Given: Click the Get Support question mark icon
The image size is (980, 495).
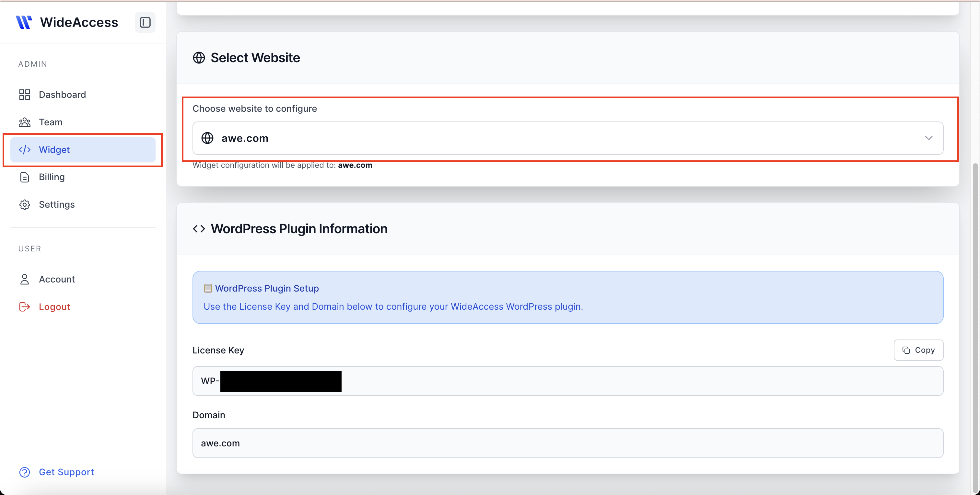Looking at the screenshot, I should point(24,472).
